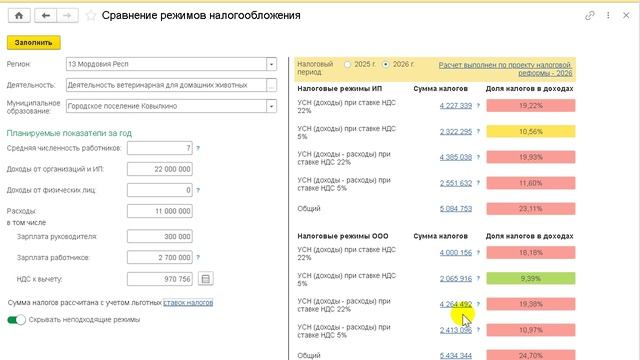Image resolution: width=640 pixels, height=360 pixels.
Task: Click the yellow 10,56% share bar
Action: tap(531, 131)
